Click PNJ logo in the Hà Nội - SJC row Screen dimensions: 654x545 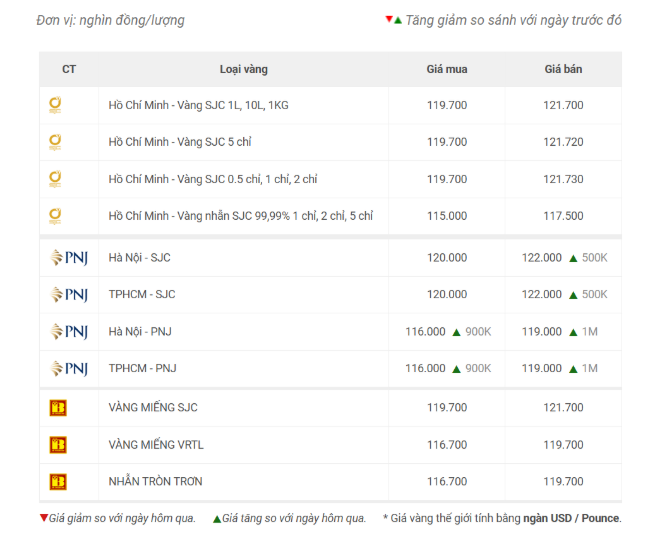(69, 257)
